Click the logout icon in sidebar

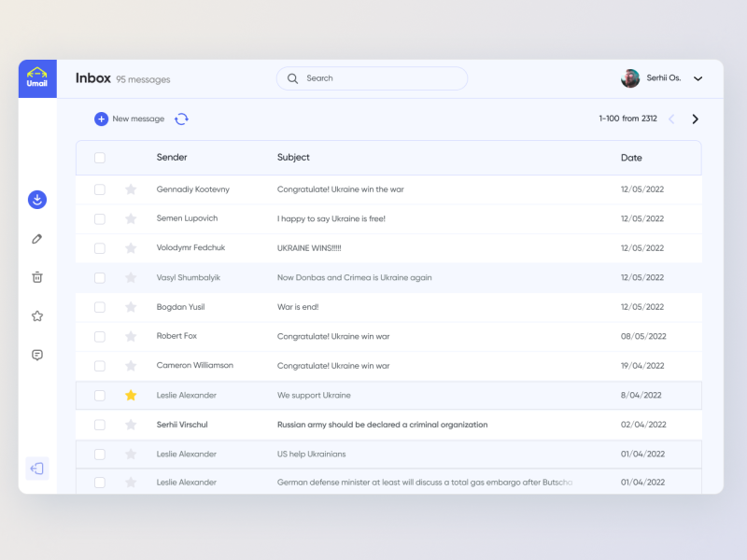37,469
